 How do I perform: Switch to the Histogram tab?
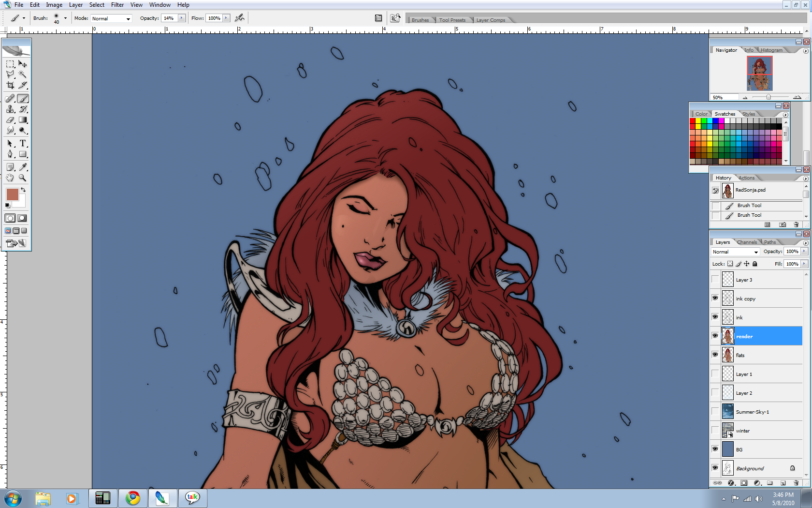click(x=771, y=50)
